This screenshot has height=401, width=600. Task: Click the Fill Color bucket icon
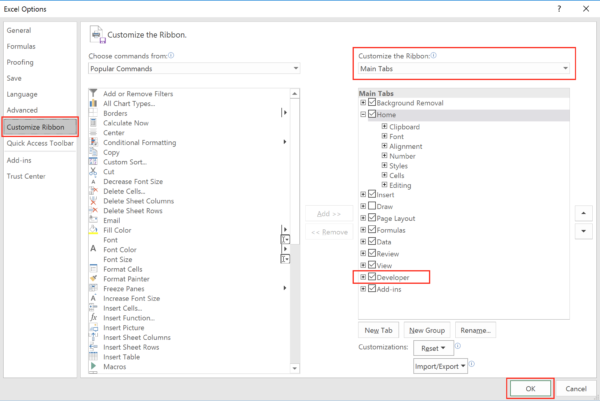(93, 230)
